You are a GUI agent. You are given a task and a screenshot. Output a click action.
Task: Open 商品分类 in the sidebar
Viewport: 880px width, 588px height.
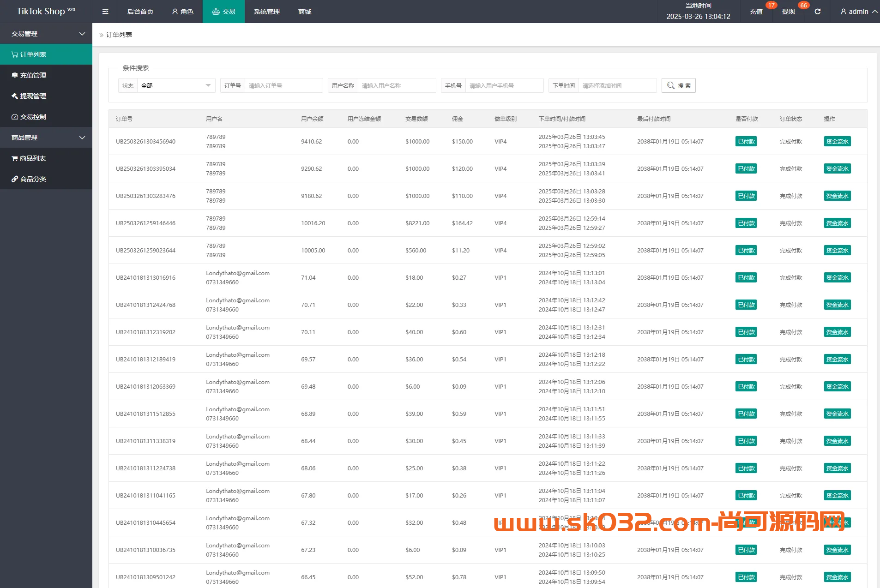coord(33,179)
